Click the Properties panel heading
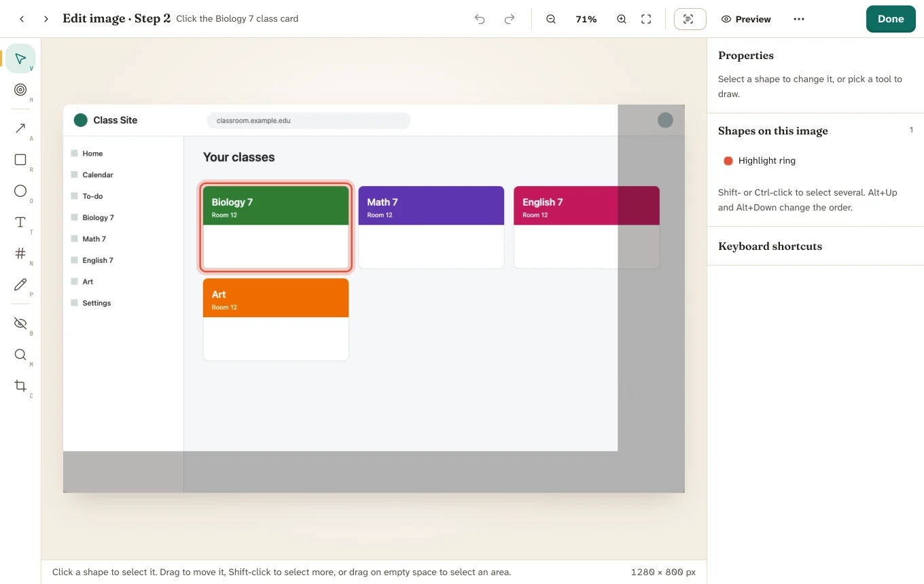This screenshot has height=584, width=924. 746,56
